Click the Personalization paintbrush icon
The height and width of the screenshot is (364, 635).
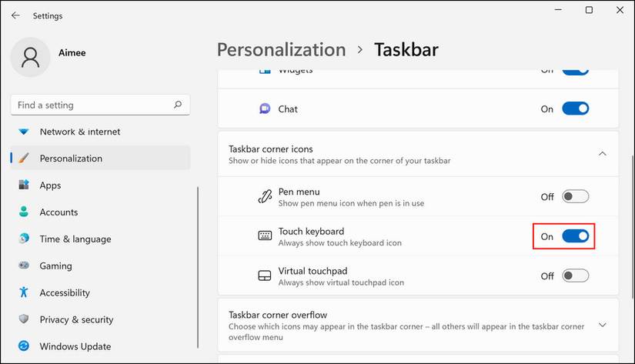(24, 159)
